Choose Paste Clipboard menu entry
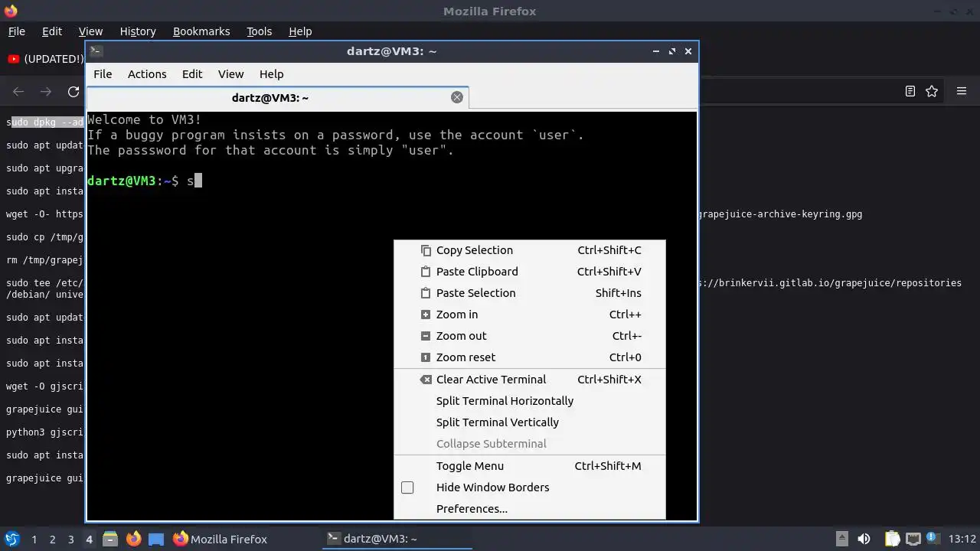The image size is (980, 551). pyautogui.click(x=530, y=272)
